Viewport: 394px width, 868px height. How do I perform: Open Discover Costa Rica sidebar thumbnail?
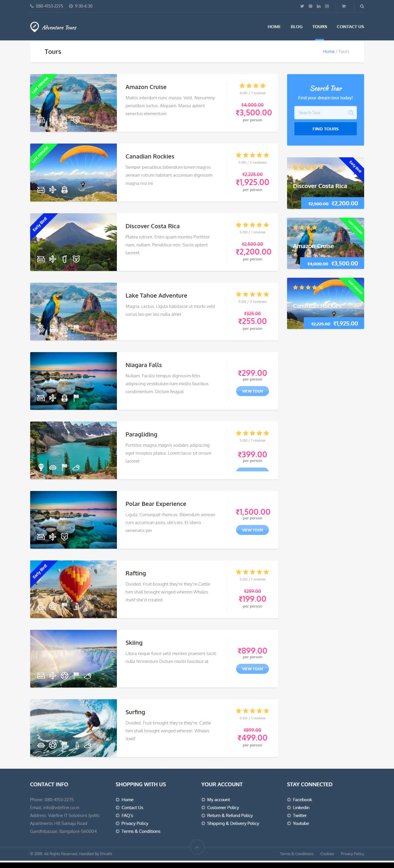325,183
